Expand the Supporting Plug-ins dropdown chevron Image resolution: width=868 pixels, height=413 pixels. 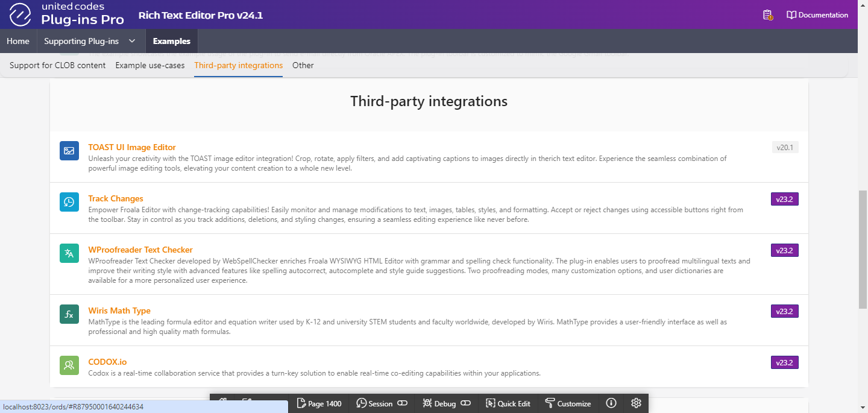[133, 41]
